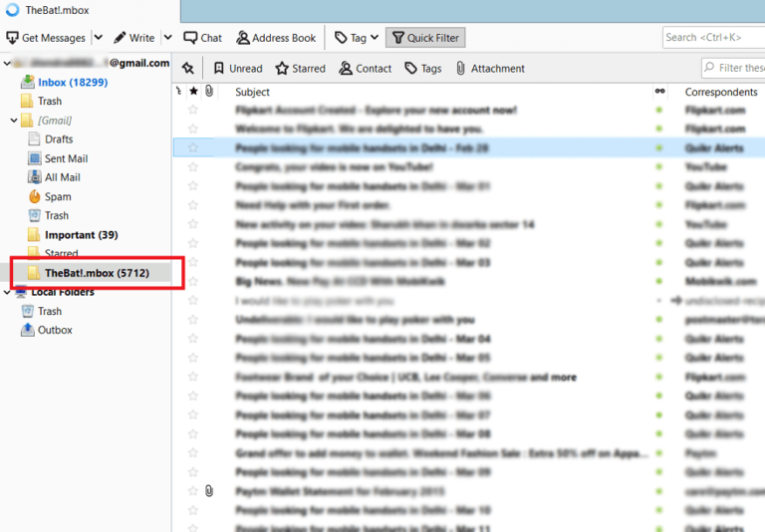Open the highlighted Feb 28 message

tap(362, 147)
